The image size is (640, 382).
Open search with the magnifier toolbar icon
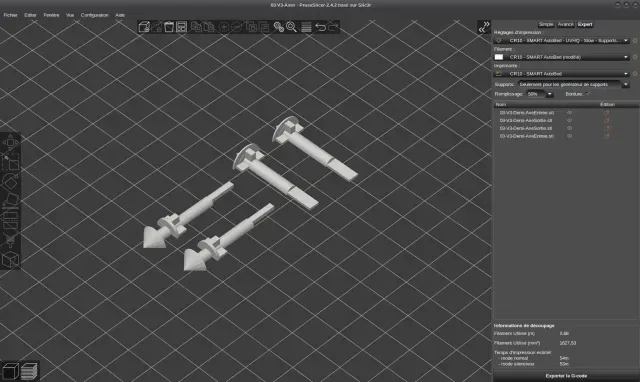[291, 27]
